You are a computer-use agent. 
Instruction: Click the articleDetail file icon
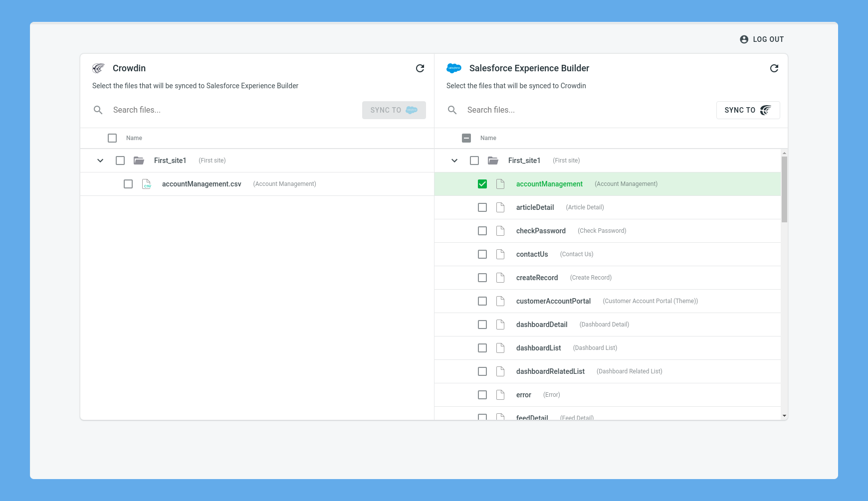[500, 207]
